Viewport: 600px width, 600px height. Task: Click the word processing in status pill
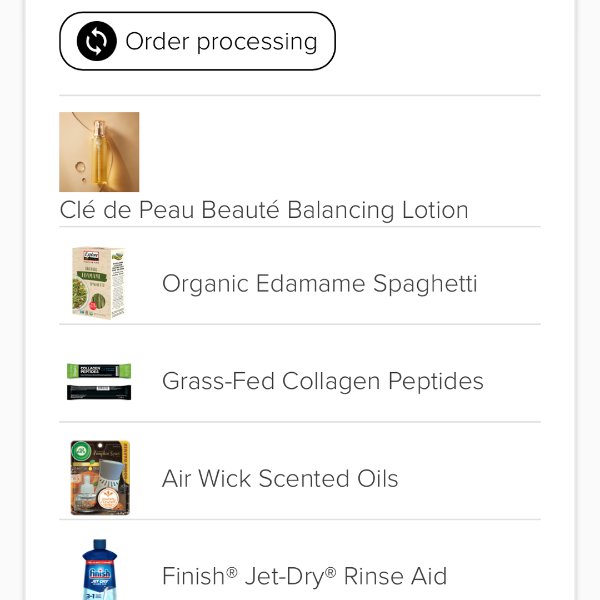point(257,42)
